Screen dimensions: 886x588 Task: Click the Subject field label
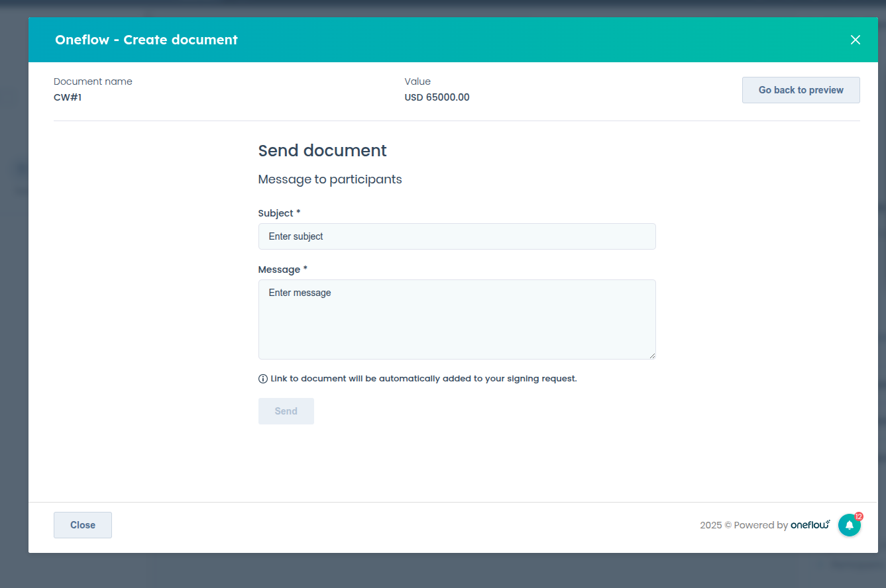[x=279, y=213]
